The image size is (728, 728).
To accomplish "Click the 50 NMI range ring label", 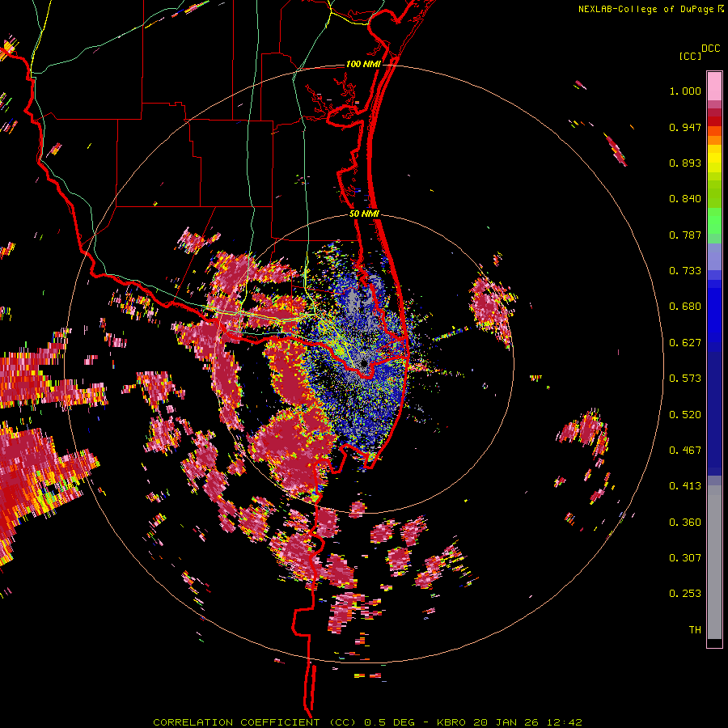I will coord(364,214).
